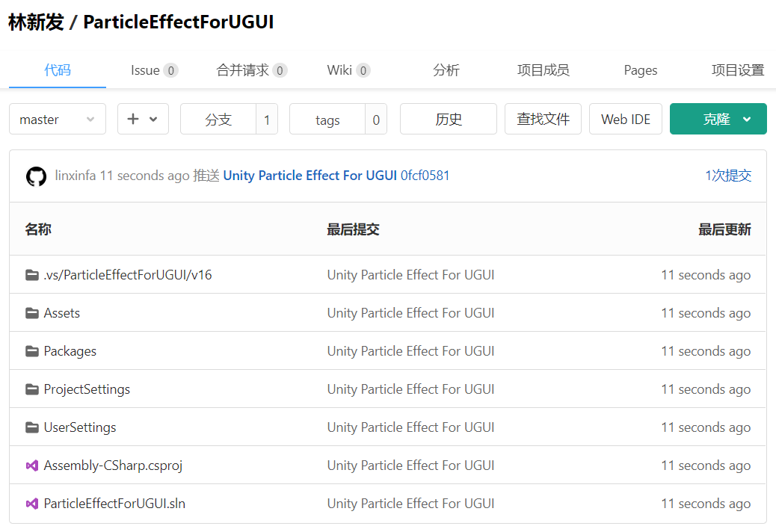Open the 合并请求 tab
This screenshot has height=532, width=776.
click(251, 70)
